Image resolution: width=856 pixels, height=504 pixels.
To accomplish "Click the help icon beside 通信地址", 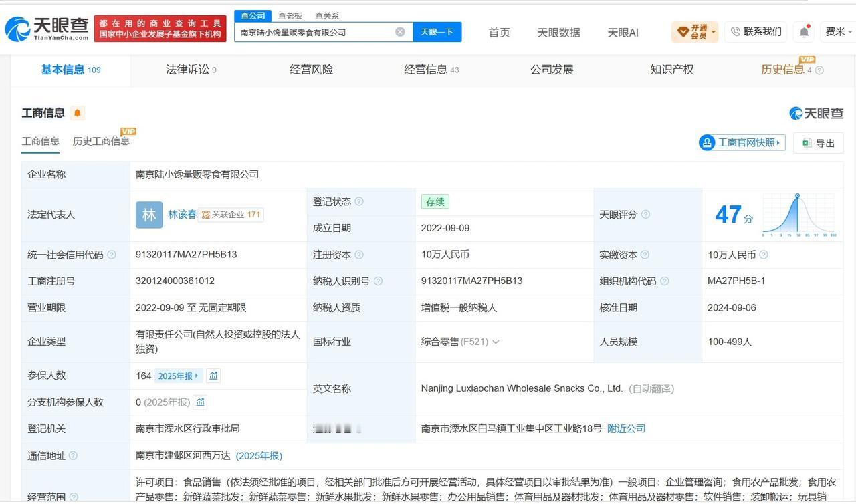I will click(73, 455).
